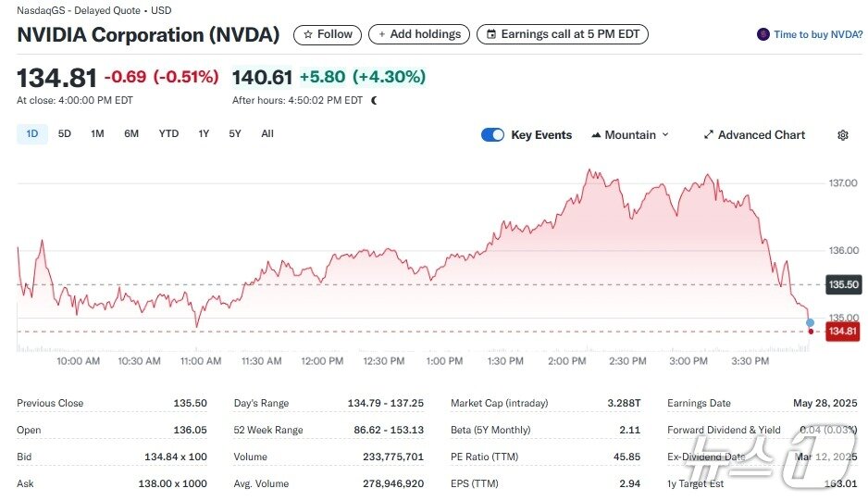Viewport: 868px width, 501px height.
Task: Open the Advanced Chart link
Action: (x=761, y=135)
